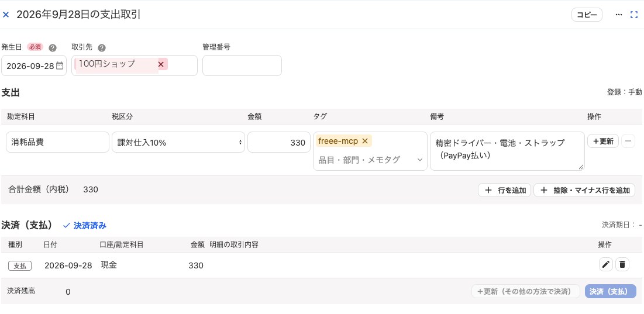Open the calendar date picker icon
The image size is (644, 314).
[60, 65]
